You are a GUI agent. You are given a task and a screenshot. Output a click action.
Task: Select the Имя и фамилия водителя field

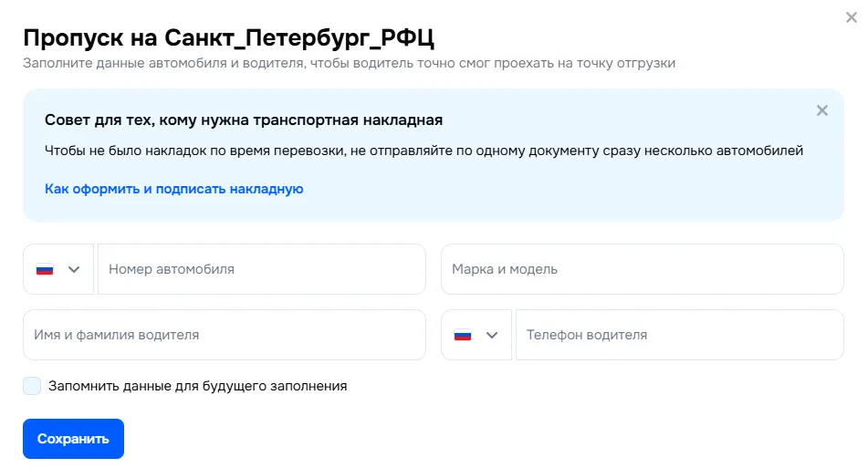[224, 335]
